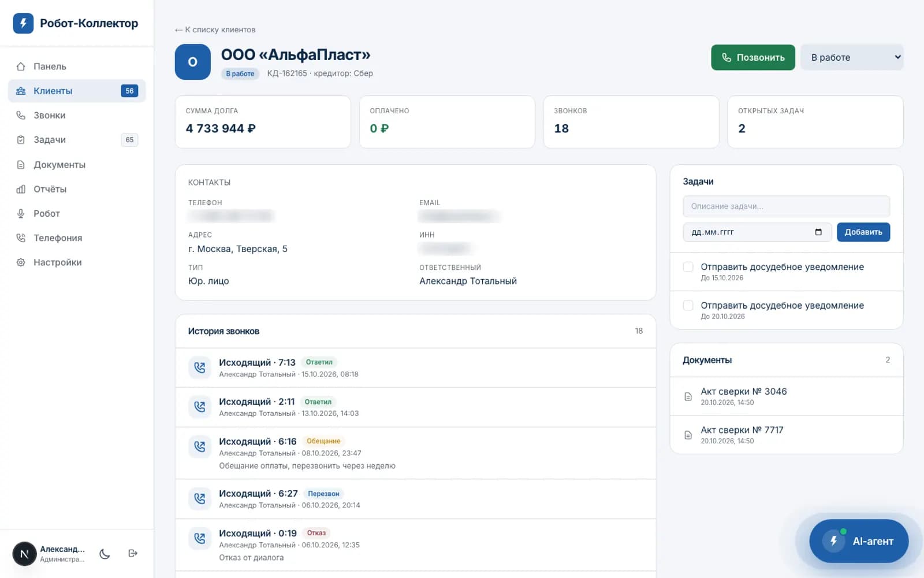Open the В работе status dropdown

(852, 57)
